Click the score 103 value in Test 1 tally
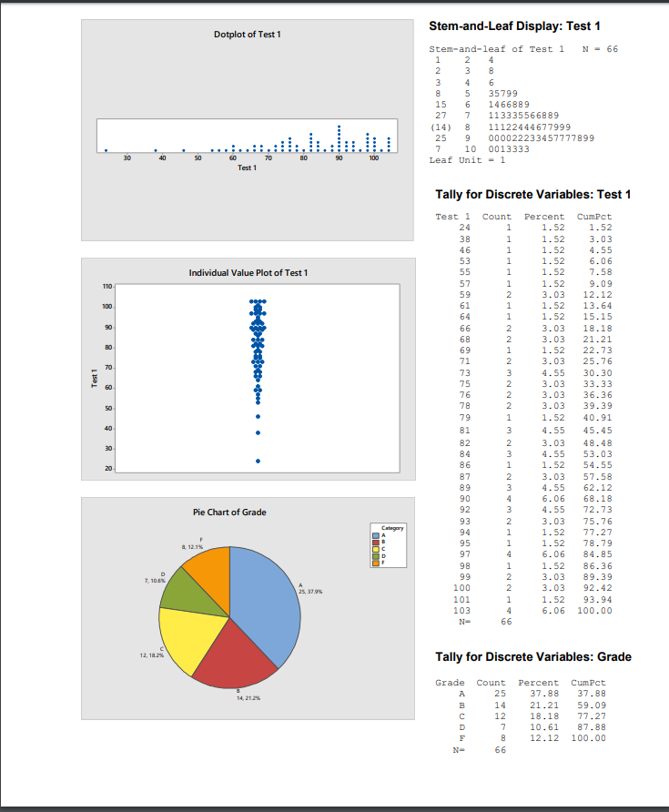 461,611
